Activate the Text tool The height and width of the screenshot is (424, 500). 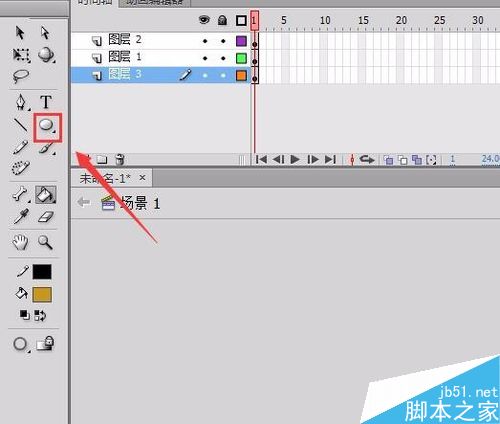[x=46, y=102]
